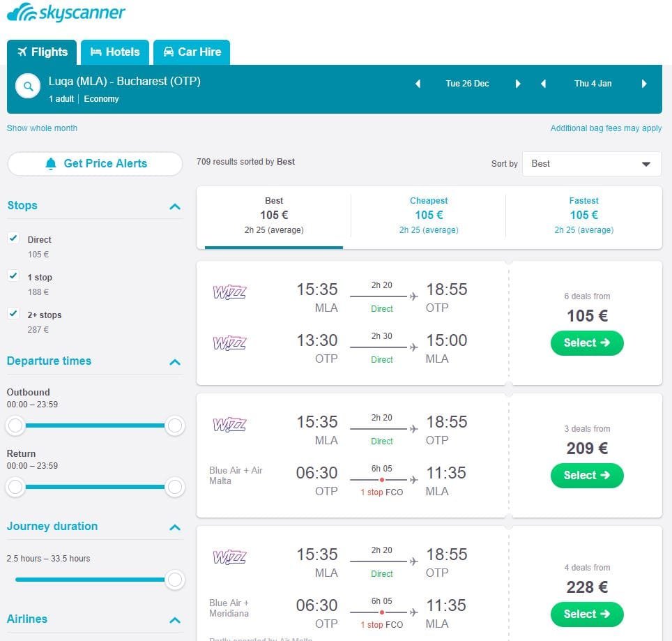Viewport: 672px width, 641px height.
Task: Click Return slider right handle
Action: (x=175, y=487)
